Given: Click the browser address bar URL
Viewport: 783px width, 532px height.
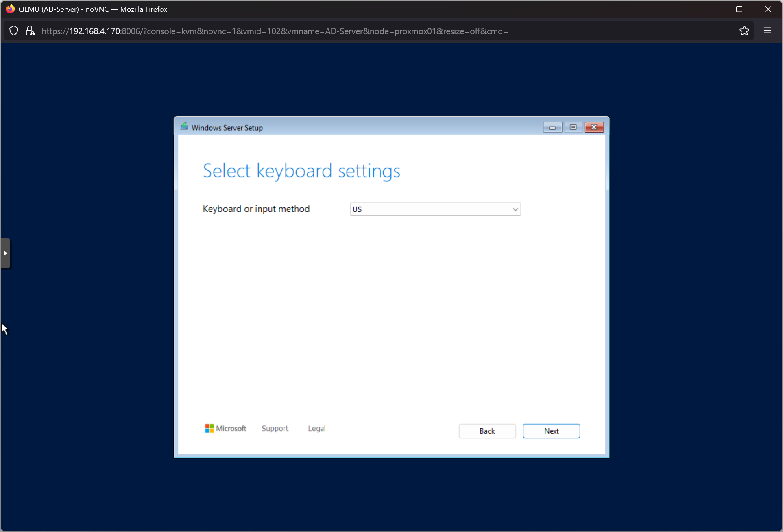Looking at the screenshot, I should click(x=275, y=31).
